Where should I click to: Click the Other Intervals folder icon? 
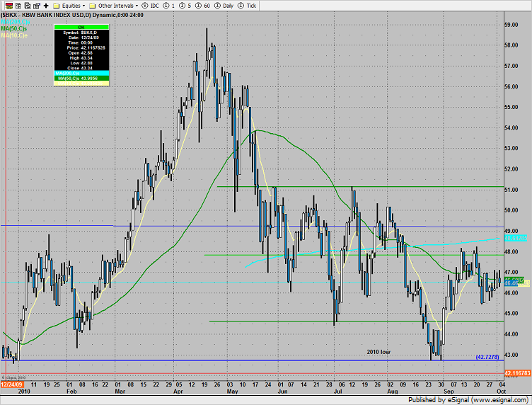pyautogui.click(x=93, y=5)
